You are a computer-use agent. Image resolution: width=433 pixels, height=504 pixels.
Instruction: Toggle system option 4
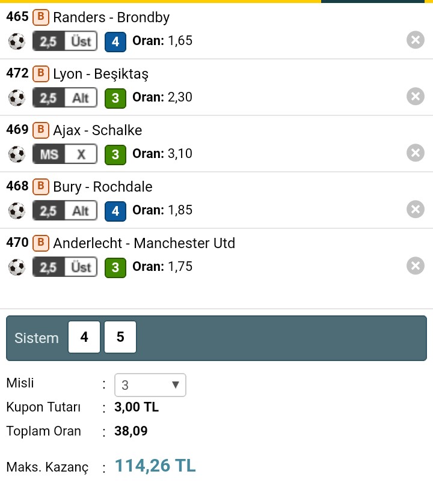(84, 337)
